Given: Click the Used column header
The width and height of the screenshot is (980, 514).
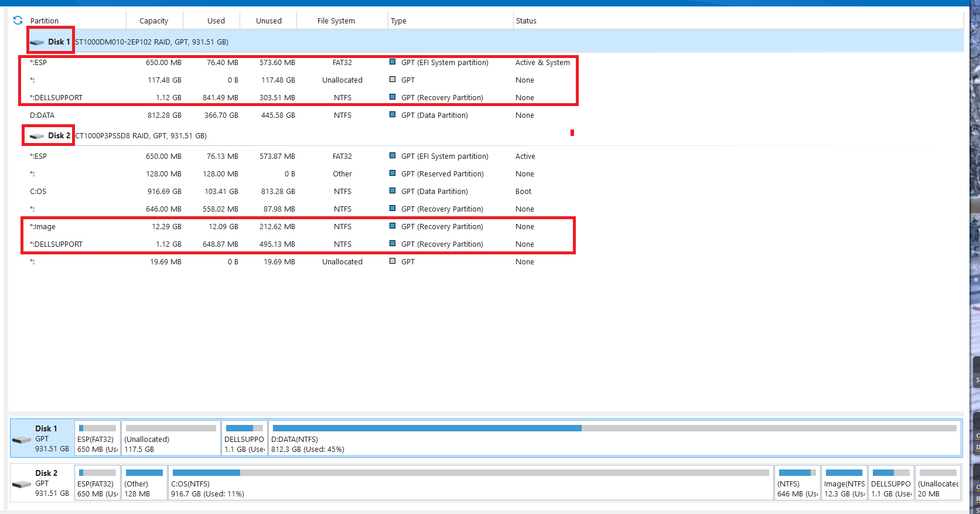Looking at the screenshot, I should click(216, 21).
